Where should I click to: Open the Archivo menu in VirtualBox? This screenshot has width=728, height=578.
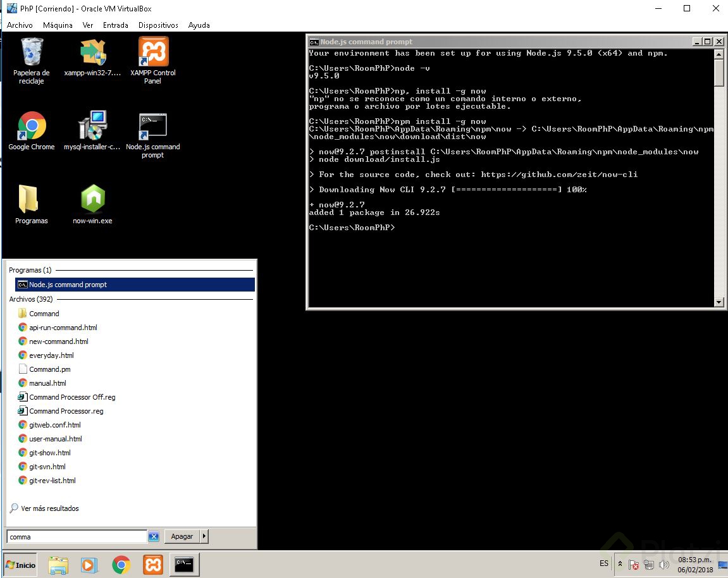coord(20,25)
